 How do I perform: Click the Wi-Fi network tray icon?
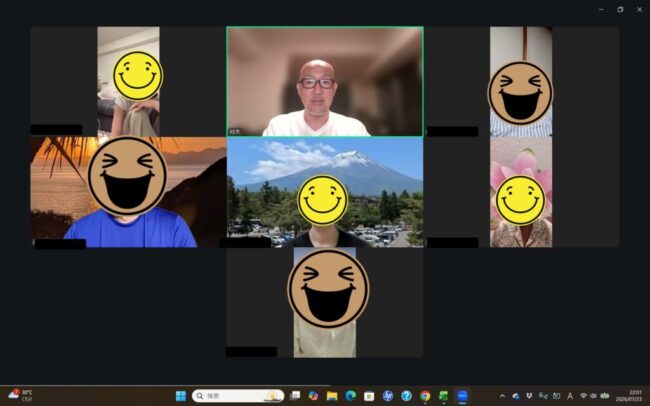(583, 396)
